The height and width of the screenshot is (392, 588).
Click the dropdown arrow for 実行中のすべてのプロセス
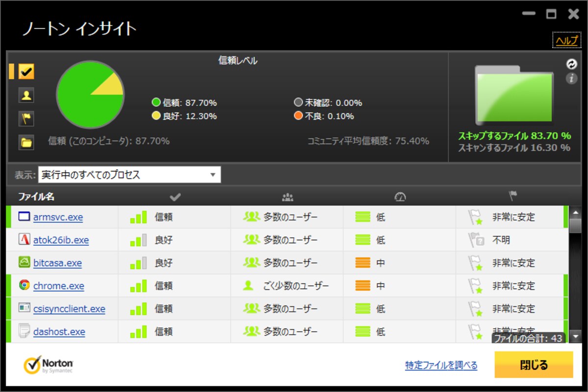[213, 175]
